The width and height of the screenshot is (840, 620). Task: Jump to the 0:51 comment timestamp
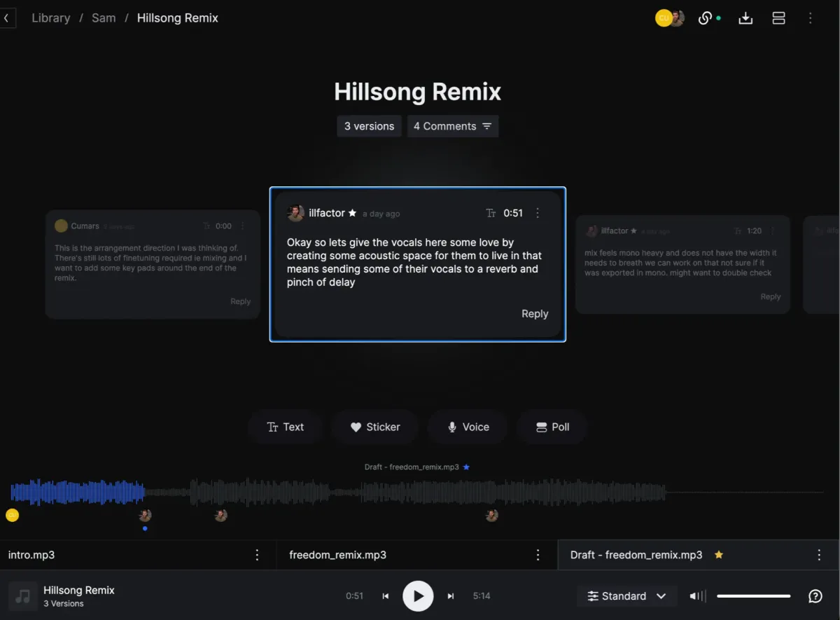point(513,213)
